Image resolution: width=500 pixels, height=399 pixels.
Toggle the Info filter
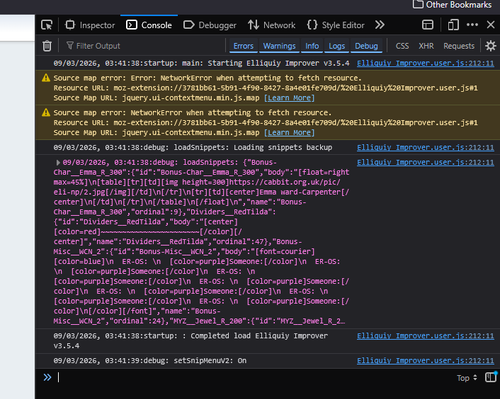(312, 46)
